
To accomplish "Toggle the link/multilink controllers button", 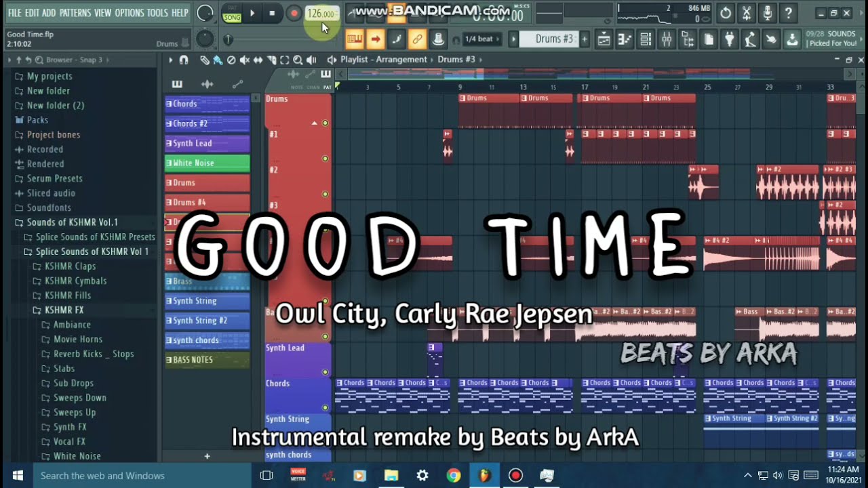I will [x=417, y=39].
